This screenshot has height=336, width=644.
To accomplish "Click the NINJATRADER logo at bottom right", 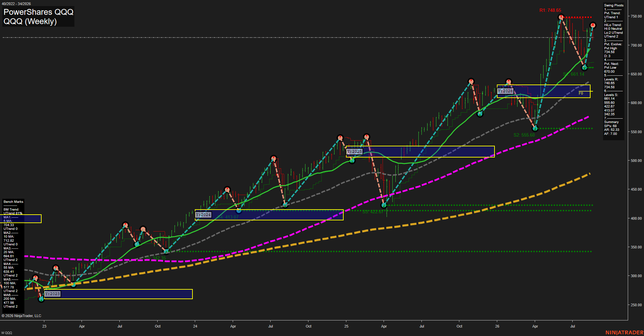I will coord(624,333).
